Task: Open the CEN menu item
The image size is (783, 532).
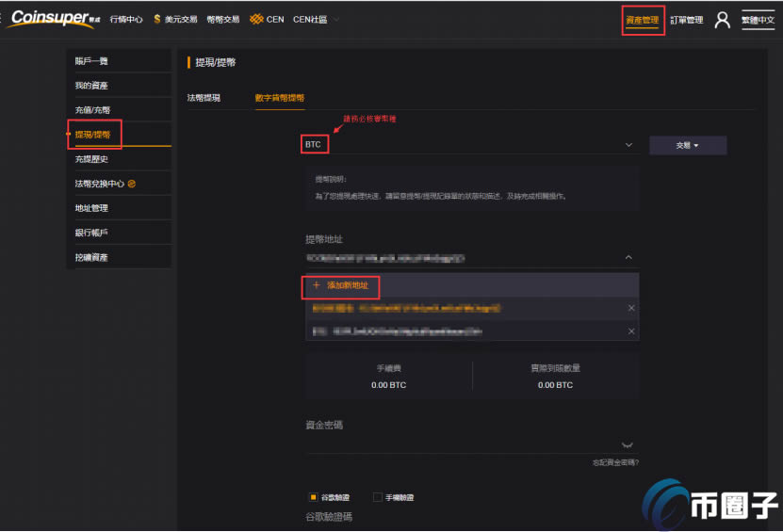Action: (275, 20)
